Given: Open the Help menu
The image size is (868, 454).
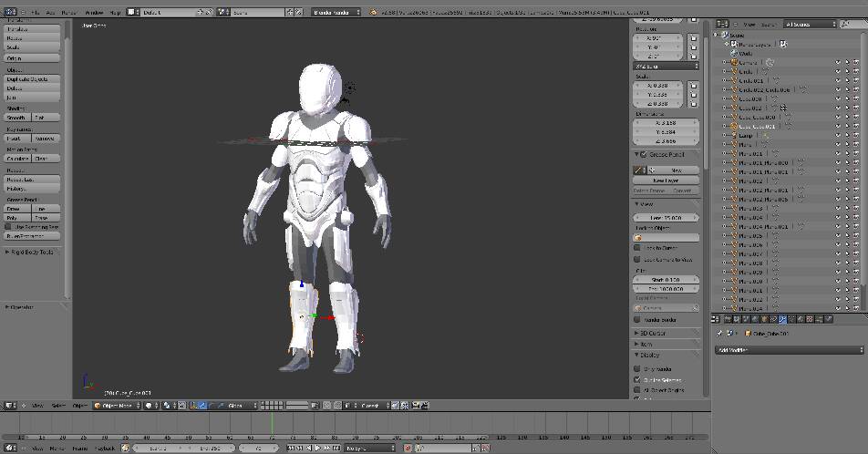Looking at the screenshot, I should (x=115, y=12).
